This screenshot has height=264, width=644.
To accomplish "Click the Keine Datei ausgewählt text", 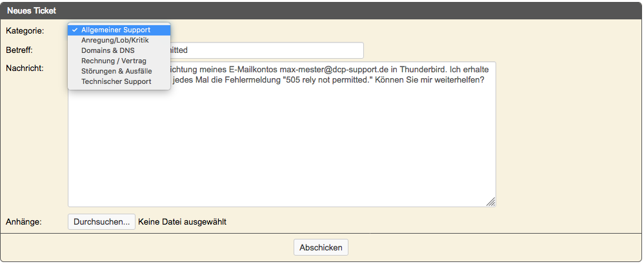I will [183, 222].
